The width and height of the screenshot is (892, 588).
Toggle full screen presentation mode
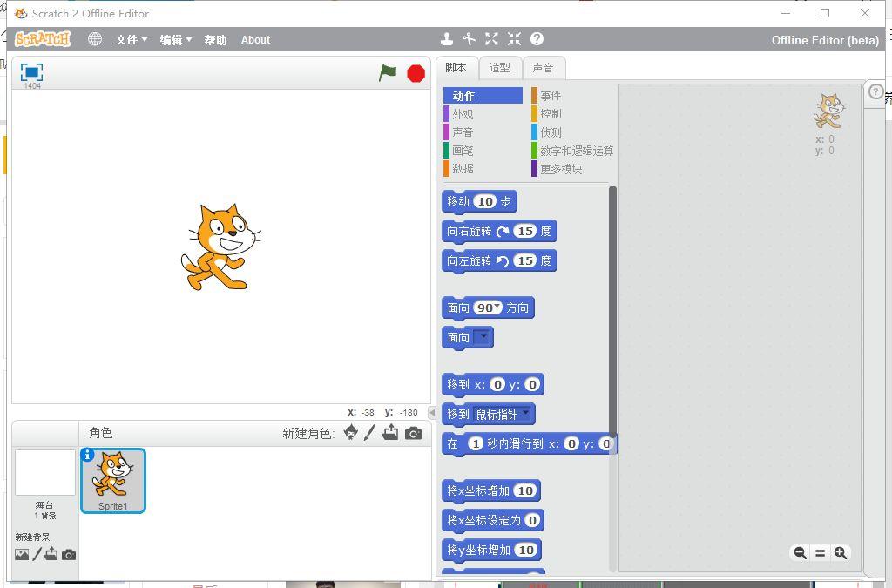[31, 72]
